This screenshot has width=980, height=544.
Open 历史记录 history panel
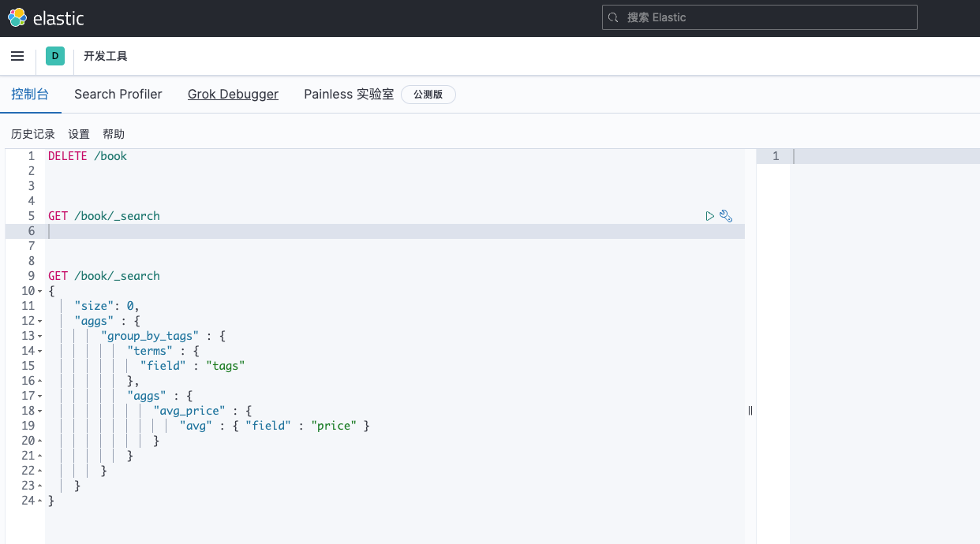click(33, 134)
